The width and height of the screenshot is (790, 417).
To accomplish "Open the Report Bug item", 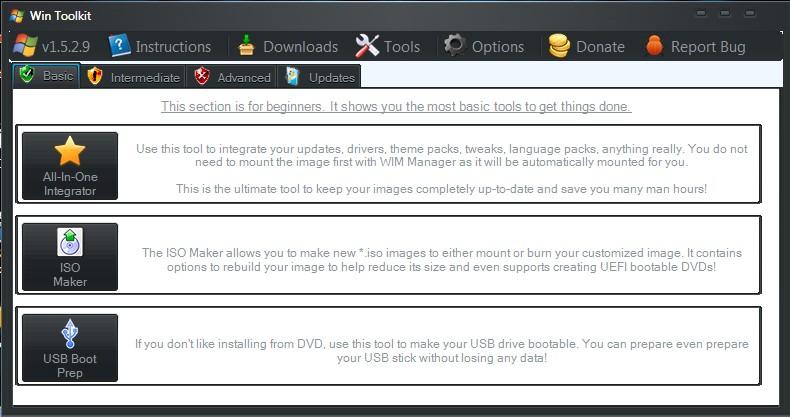I will coord(695,46).
